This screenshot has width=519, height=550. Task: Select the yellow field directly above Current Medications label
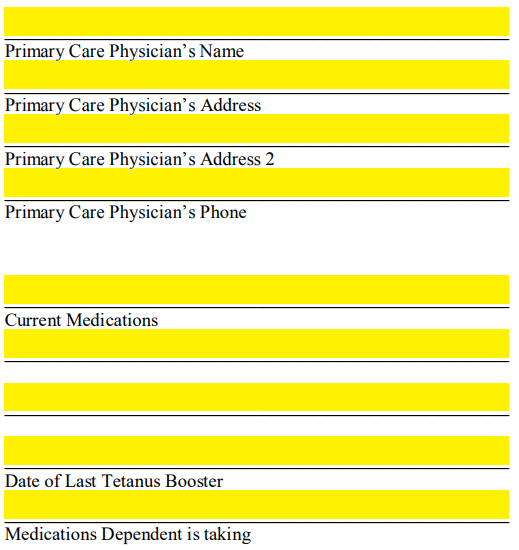pyautogui.click(x=256, y=289)
